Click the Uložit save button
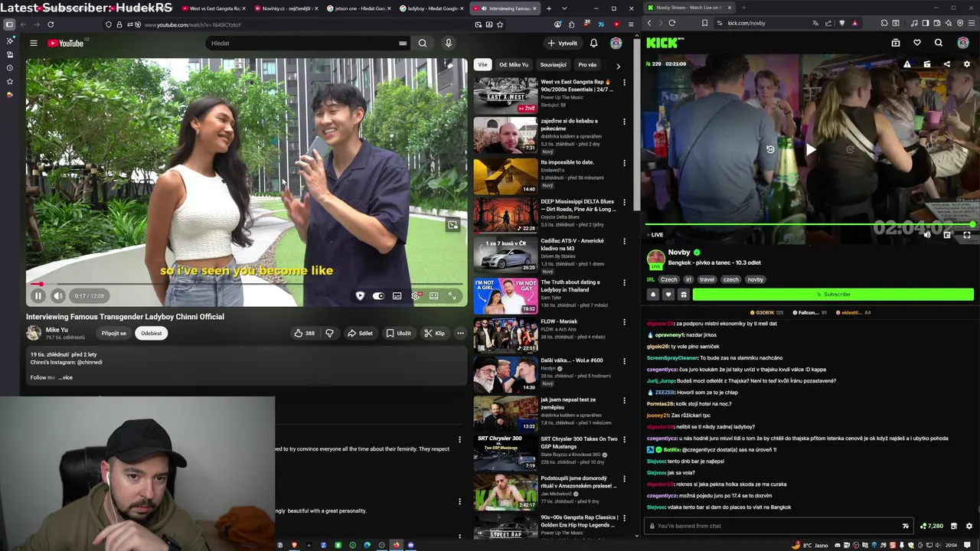The height and width of the screenshot is (551, 980). pos(398,333)
